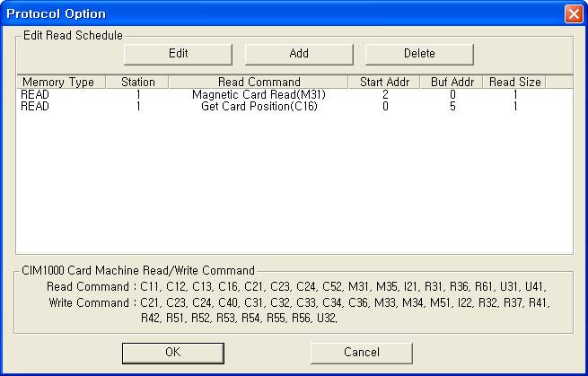Select the Magnetic Card Read(M31) row

(259, 94)
